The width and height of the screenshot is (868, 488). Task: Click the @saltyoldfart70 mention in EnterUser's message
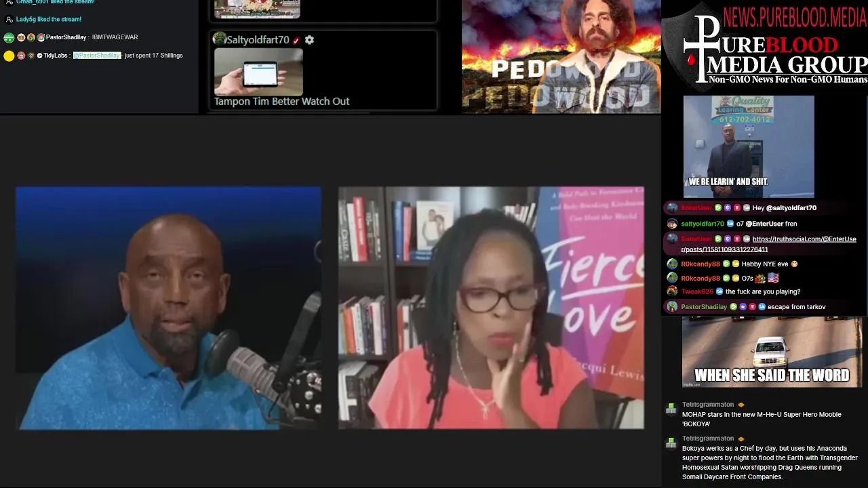coord(791,208)
